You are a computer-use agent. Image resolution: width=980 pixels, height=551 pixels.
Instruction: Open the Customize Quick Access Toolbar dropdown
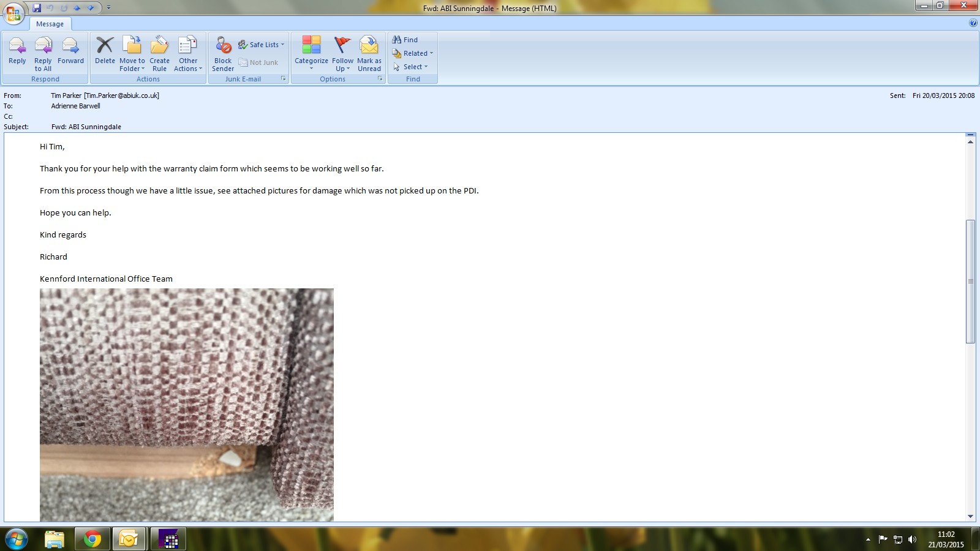pos(109,8)
